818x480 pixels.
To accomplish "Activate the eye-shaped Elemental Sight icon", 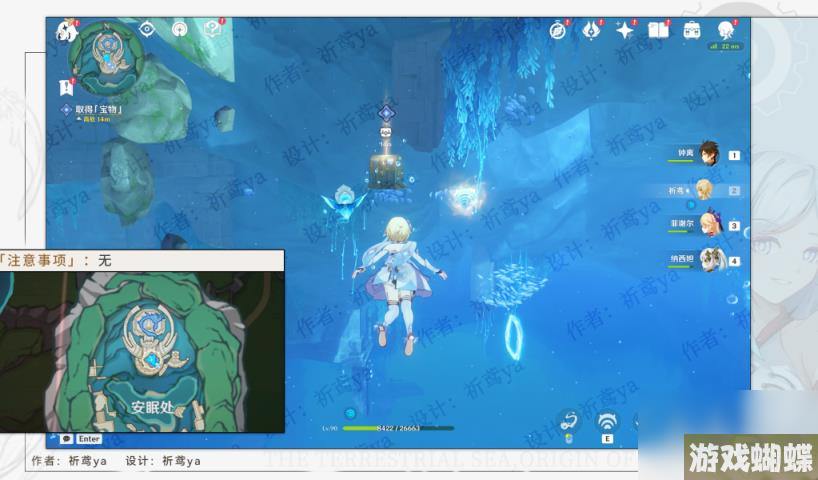I will (x=147, y=29).
